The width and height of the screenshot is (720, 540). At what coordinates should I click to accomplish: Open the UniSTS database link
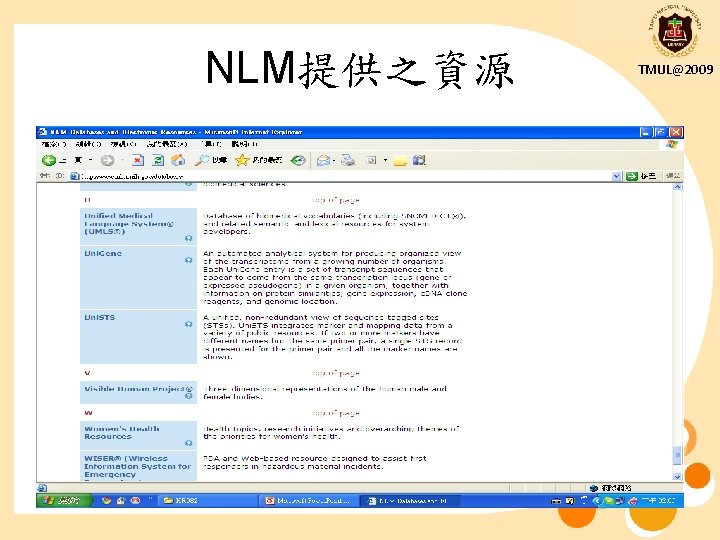(100, 318)
